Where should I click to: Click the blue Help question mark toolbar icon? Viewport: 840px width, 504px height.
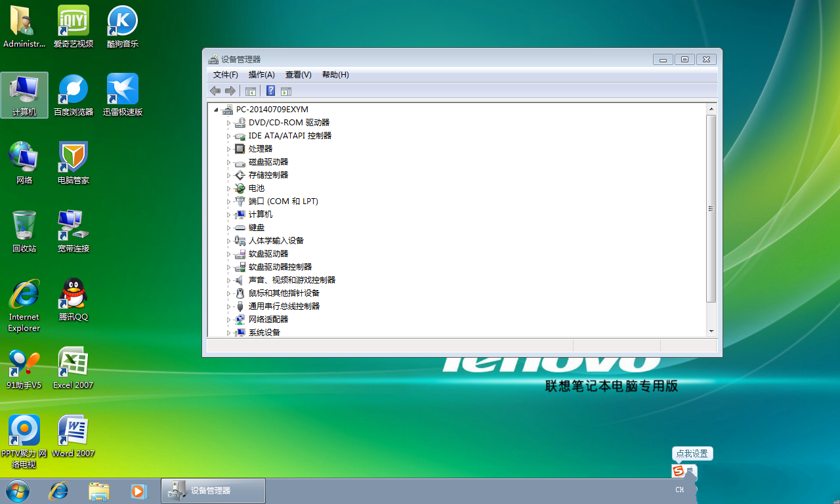[270, 91]
